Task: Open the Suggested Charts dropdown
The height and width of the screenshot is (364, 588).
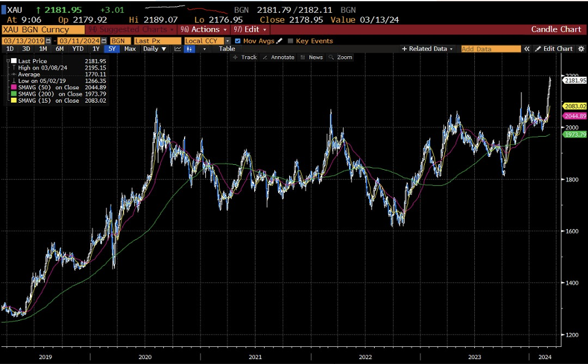Action: [x=131, y=29]
